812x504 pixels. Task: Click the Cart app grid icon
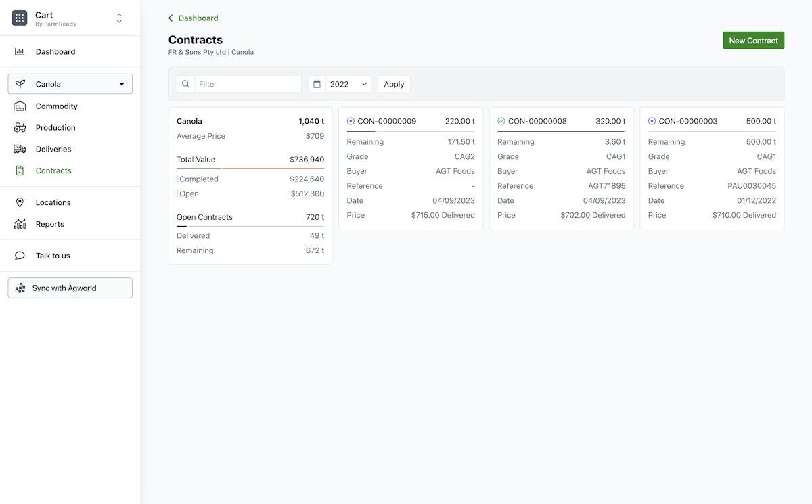coord(20,18)
